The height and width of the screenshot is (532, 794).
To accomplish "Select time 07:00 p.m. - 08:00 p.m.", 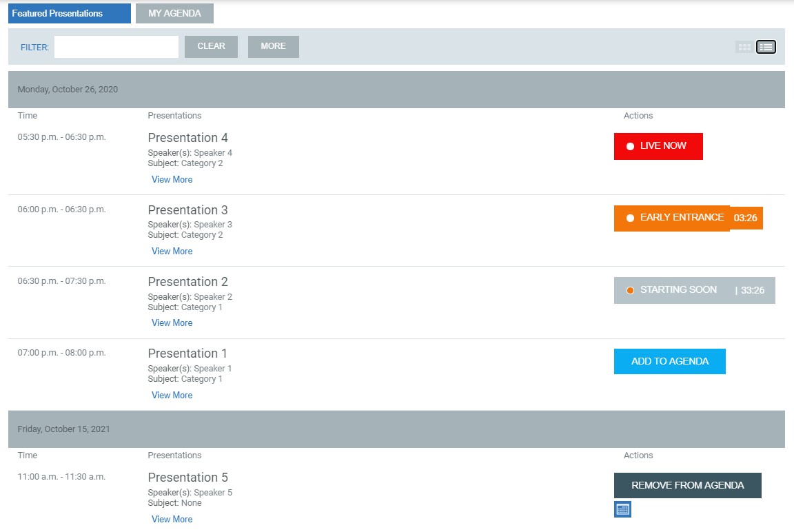I will point(62,353).
